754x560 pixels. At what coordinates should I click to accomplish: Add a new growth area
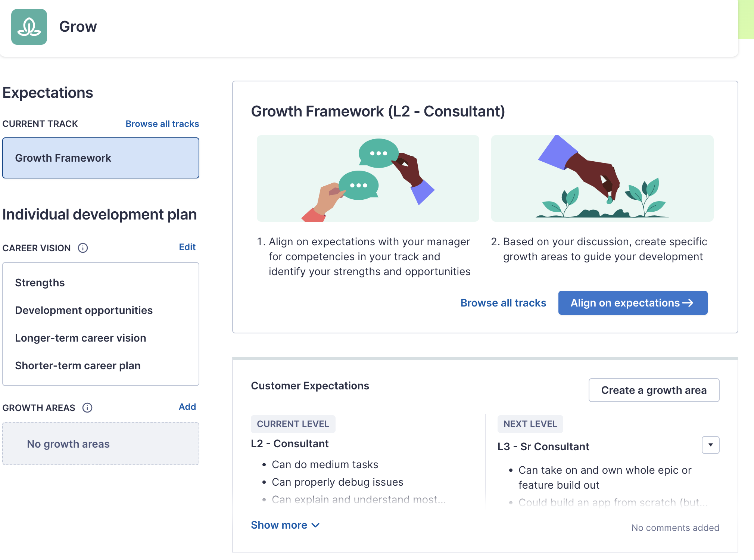tap(187, 407)
